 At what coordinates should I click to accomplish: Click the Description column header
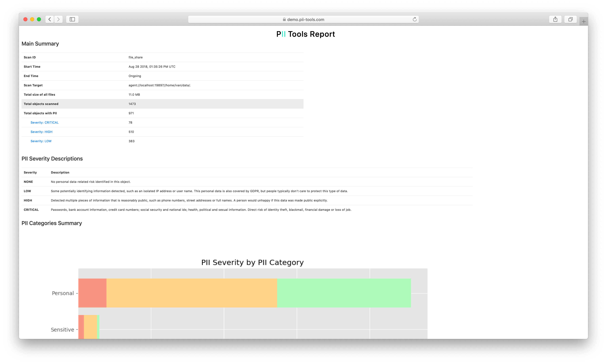pos(60,172)
